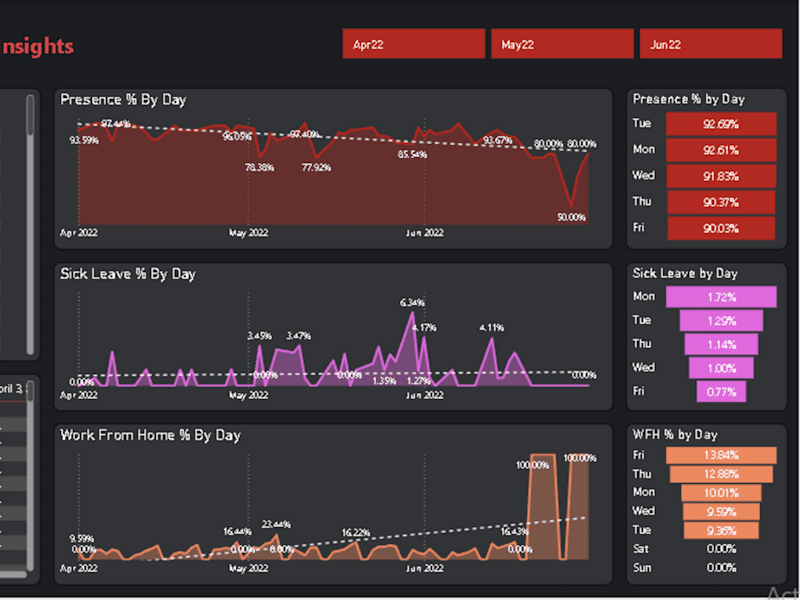Click the Fri 0.77% sick leave bar
The height and width of the screenshot is (600, 800).
coord(721,391)
